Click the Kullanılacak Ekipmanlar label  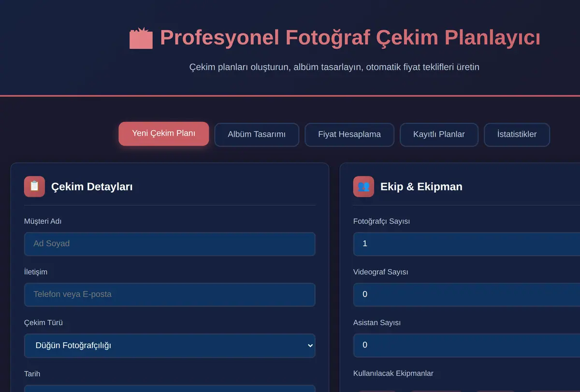[x=393, y=373]
